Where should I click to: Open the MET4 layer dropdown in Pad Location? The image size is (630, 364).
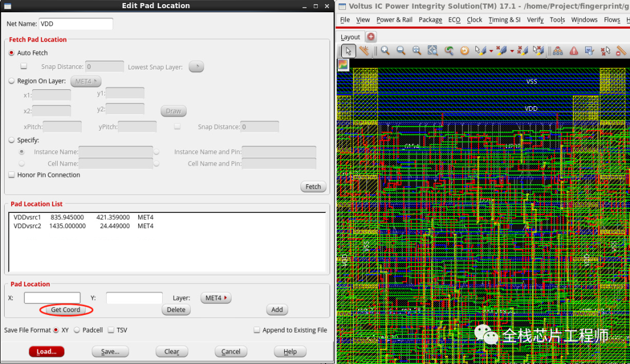point(215,297)
